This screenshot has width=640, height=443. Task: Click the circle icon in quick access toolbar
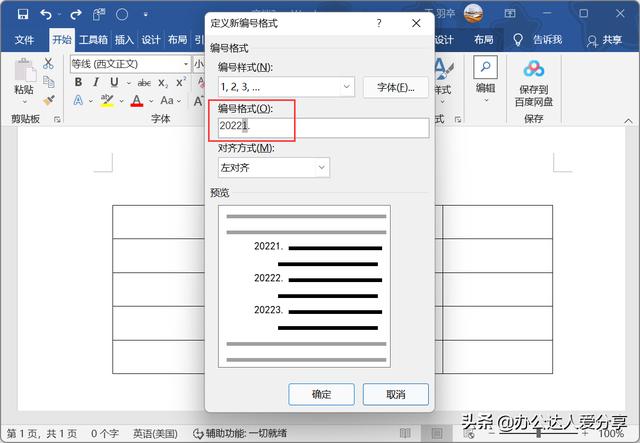122,15
